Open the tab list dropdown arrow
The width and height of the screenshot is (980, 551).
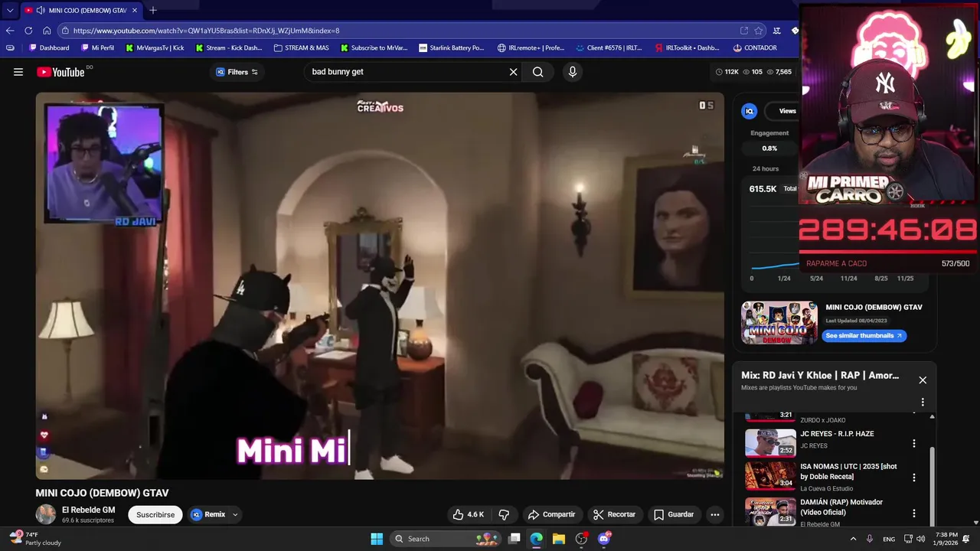[10, 11]
